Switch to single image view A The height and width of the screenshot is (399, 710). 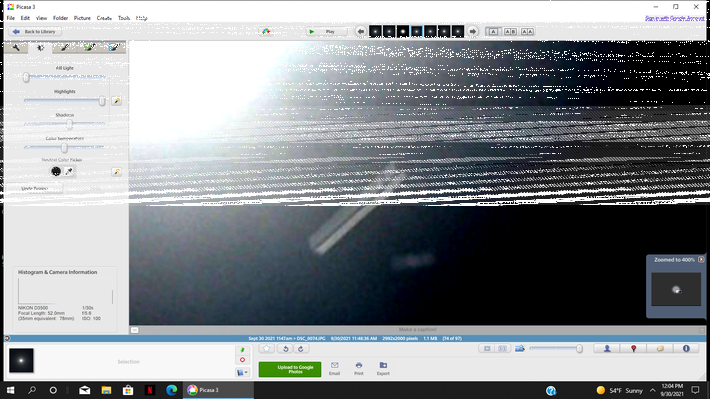pyautogui.click(x=494, y=32)
